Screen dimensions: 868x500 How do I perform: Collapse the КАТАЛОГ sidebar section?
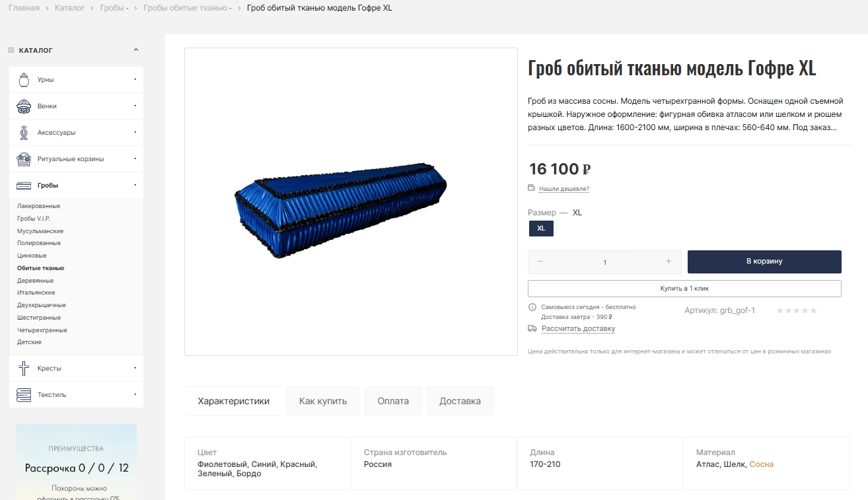tap(136, 50)
